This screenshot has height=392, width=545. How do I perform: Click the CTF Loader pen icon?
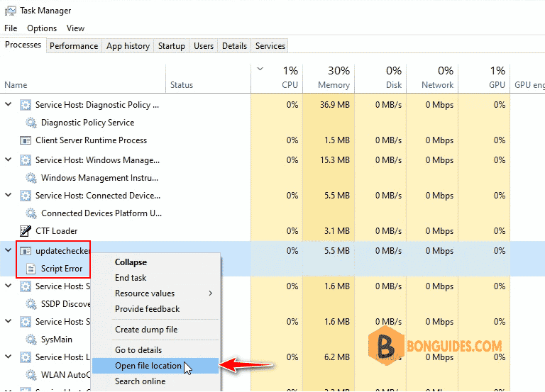pos(26,231)
